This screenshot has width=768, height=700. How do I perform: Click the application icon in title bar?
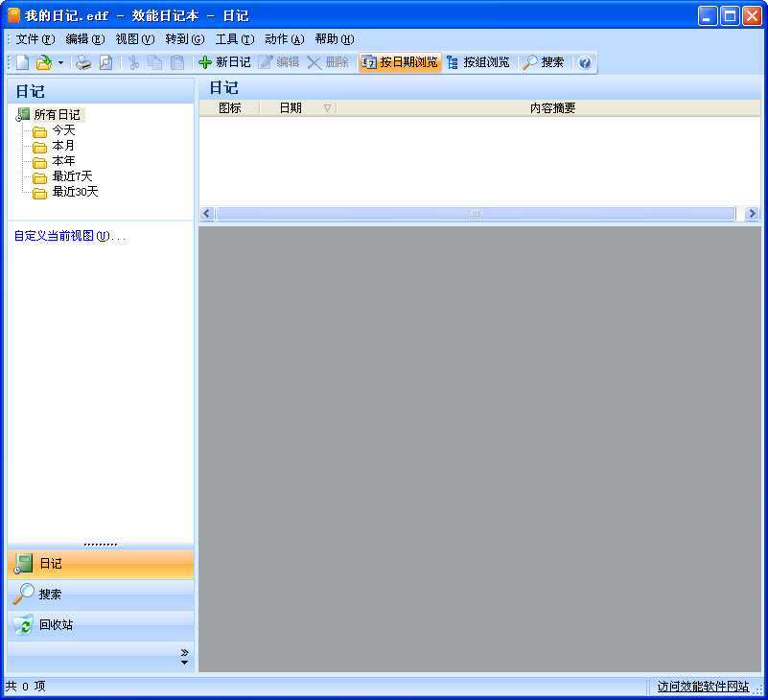coord(13,15)
